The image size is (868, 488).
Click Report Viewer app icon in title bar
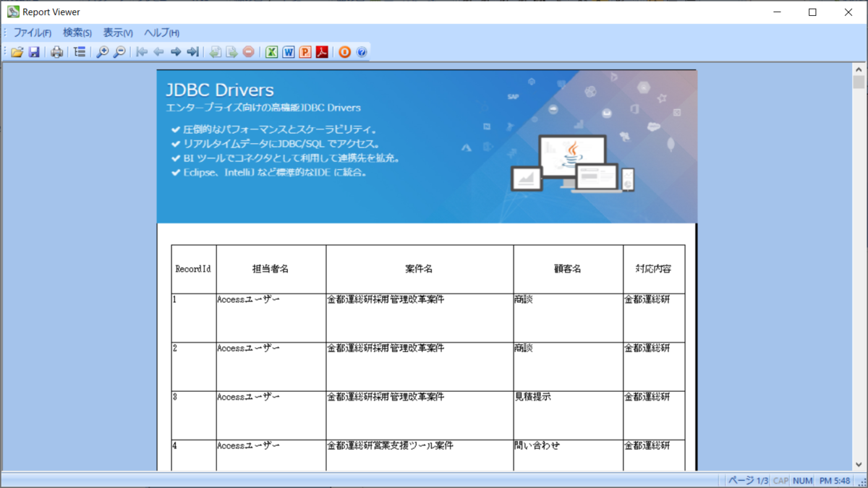(x=13, y=12)
